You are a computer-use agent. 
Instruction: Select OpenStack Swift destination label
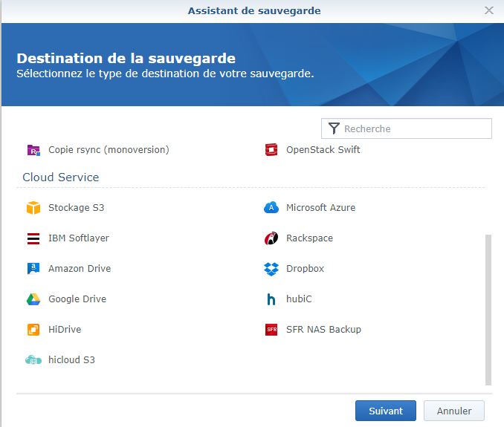(x=323, y=149)
